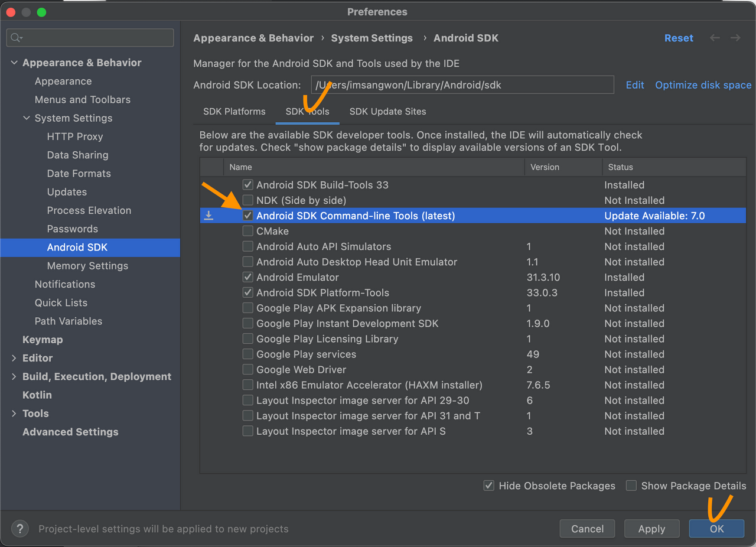The image size is (756, 547).
Task: Select Kotlin in settings sidebar
Action: (37, 395)
